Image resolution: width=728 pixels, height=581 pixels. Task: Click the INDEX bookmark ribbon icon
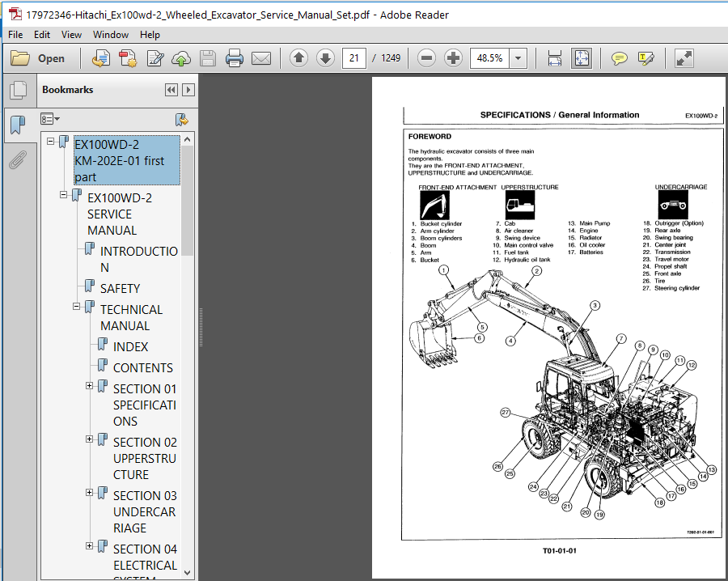tap(103, 345)
